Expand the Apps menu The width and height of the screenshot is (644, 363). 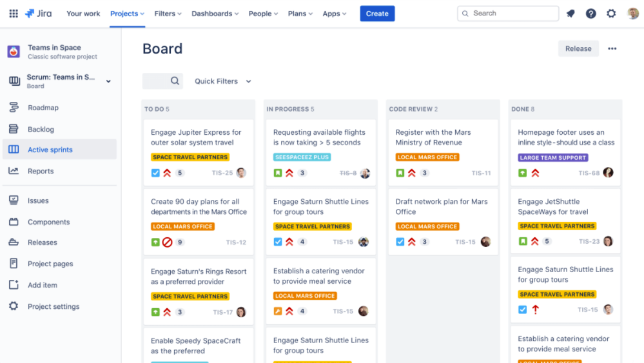pos(335,14)
